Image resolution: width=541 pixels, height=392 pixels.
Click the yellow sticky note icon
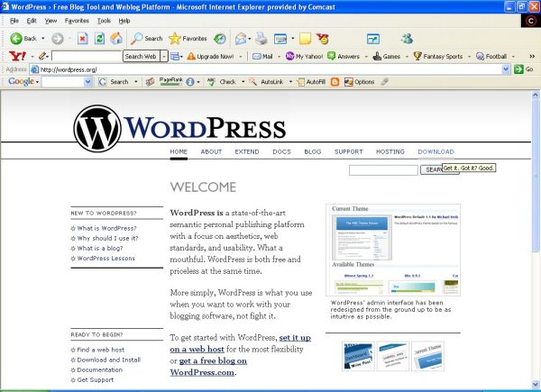point(305,39)
